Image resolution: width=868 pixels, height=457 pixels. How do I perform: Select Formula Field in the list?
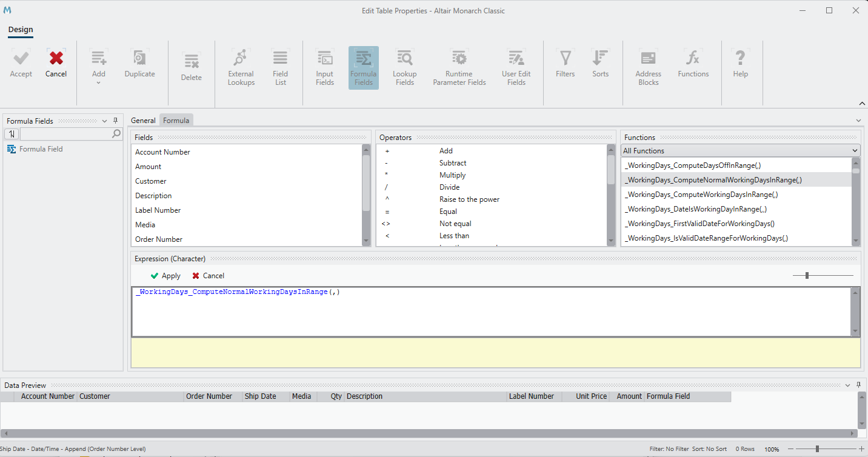[x=41, y=149]
